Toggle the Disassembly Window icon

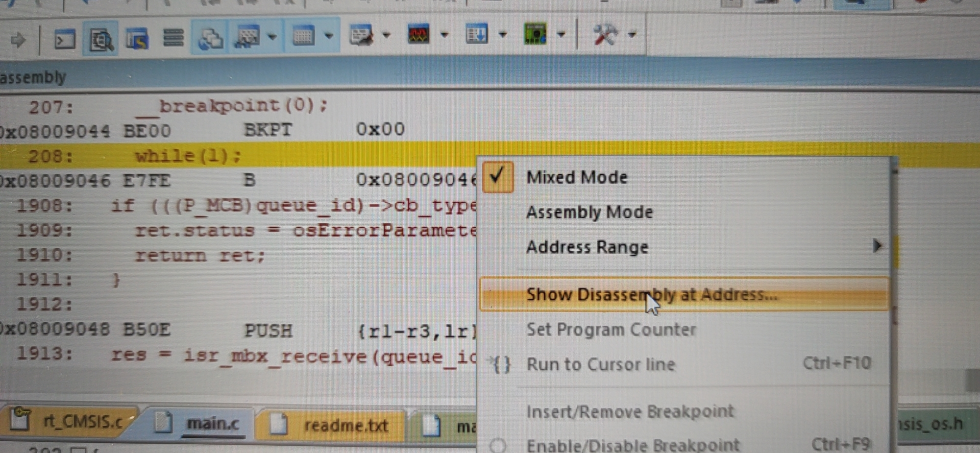(101, 39)
